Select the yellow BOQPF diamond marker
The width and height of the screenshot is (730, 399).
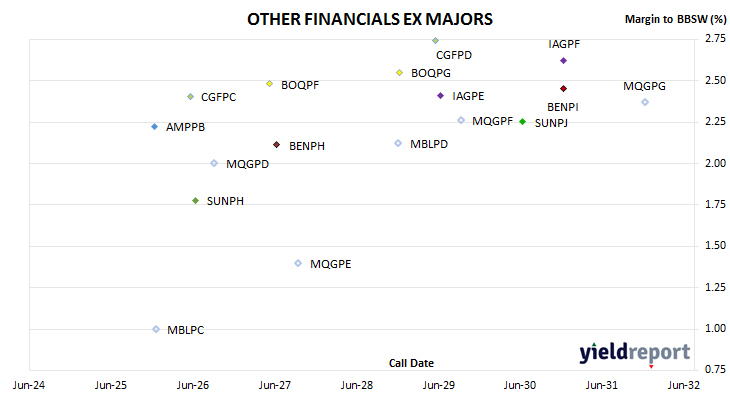[x=270, y=84]
